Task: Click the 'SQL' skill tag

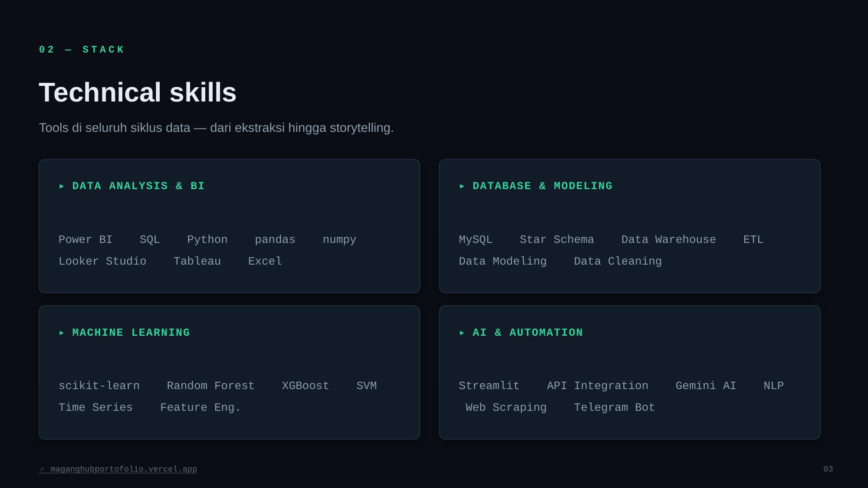Action: (x=150, y=239)
